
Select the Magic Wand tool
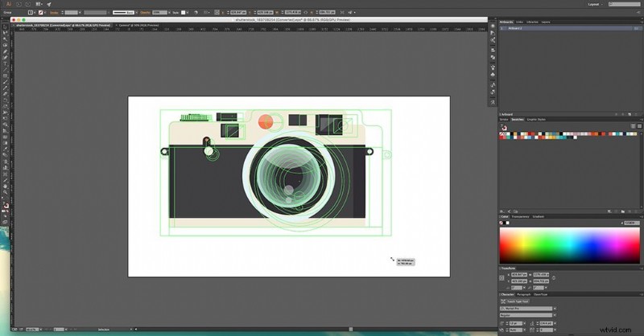click(5, 39)
